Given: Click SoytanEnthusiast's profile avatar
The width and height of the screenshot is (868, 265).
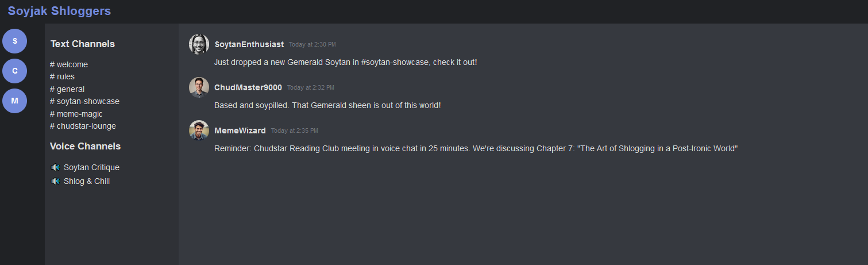Looking at the screenshot, I should 199,44.
